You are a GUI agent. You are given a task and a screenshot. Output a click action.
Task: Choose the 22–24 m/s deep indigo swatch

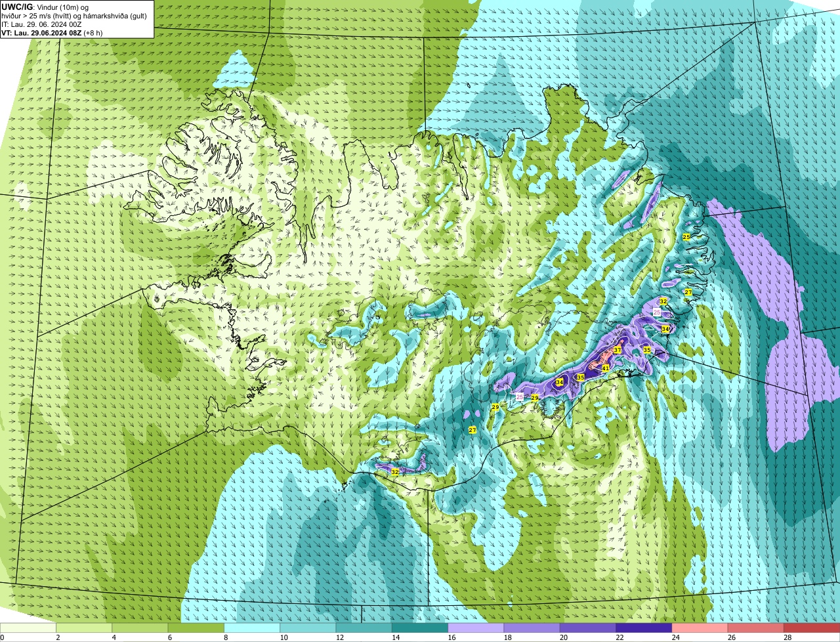644,628
